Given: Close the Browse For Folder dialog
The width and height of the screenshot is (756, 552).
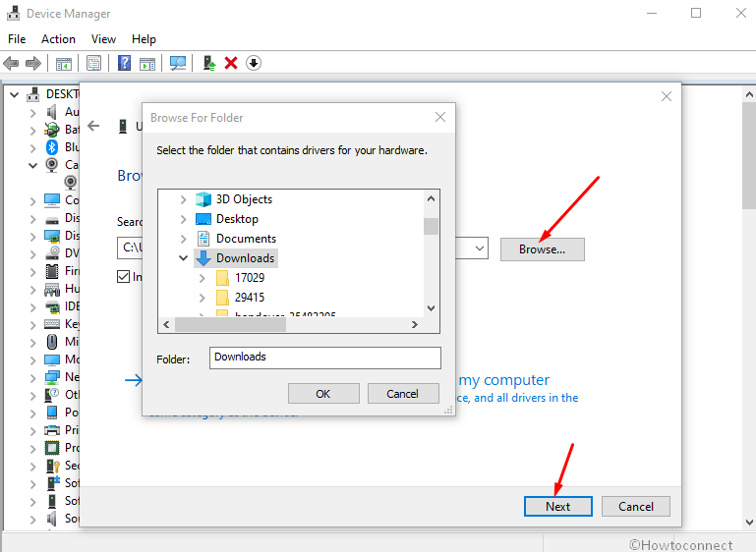Looking at the screenshot, I should point(440,117).
